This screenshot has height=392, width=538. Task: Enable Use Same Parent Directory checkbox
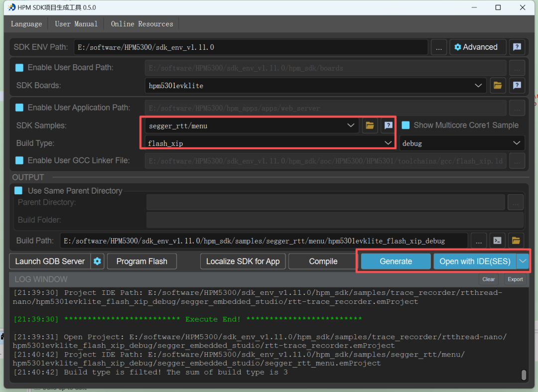click(18, 191)
